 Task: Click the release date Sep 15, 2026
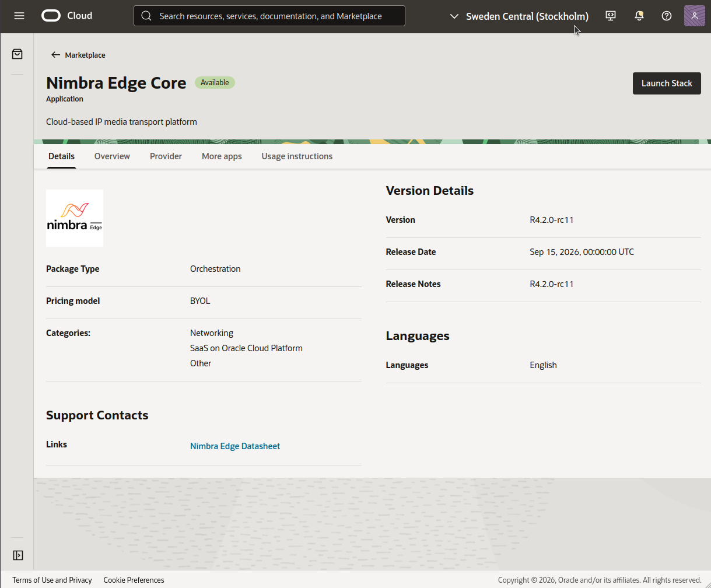582,252
